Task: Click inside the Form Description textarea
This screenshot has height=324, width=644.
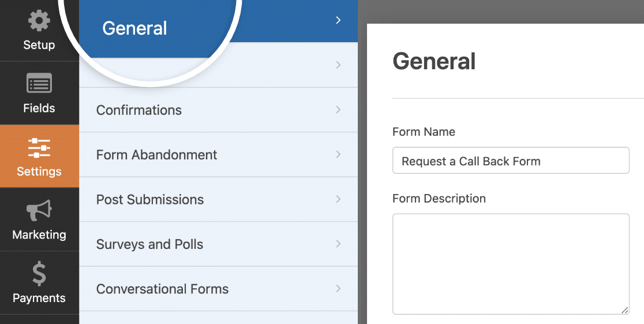Action: [511, 264]
